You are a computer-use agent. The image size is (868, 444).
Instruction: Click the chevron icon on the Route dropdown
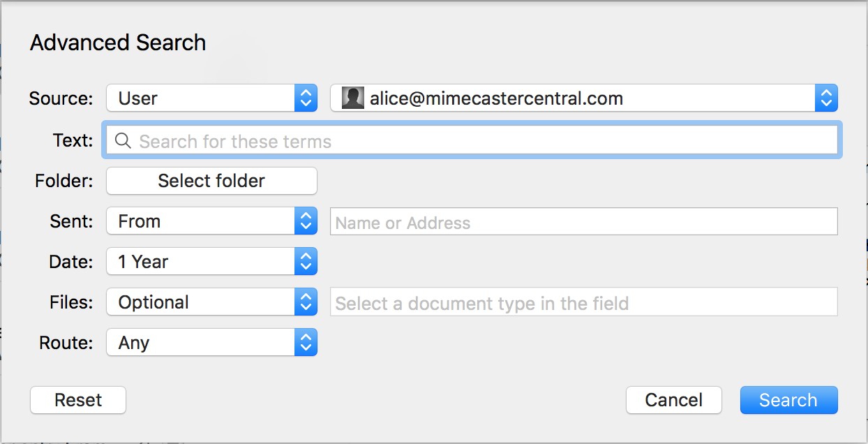click(x=306, y=342)
